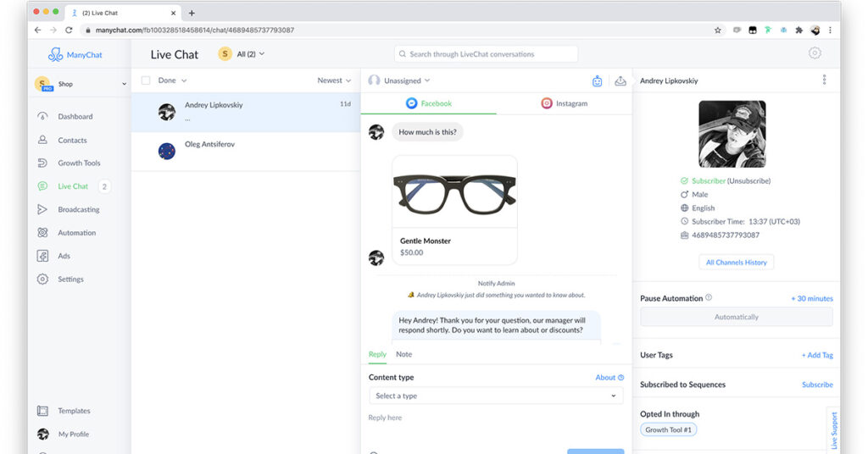This screenshot has height=454, width=868.
Task: Click the bot automation icon in chat header
Action: [x=598, y=81]
